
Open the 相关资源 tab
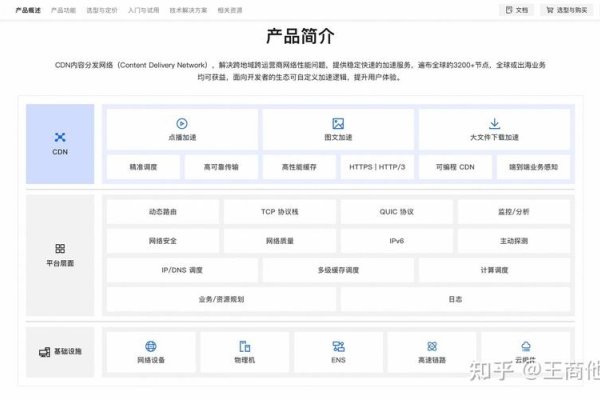tap(230, 10)
